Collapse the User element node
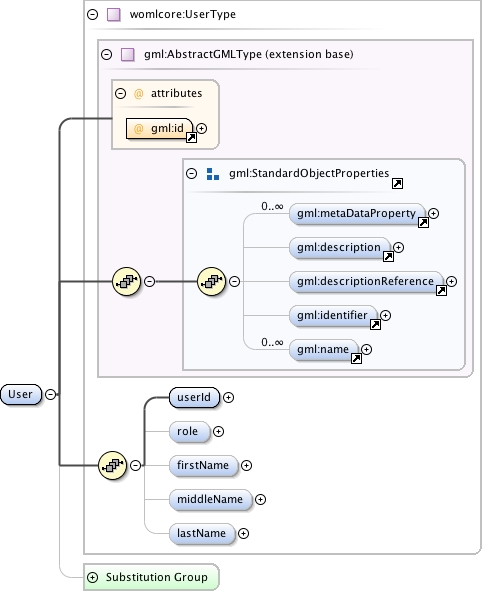The width and height of the screenshot is (483, 594). tap(50, 394)
